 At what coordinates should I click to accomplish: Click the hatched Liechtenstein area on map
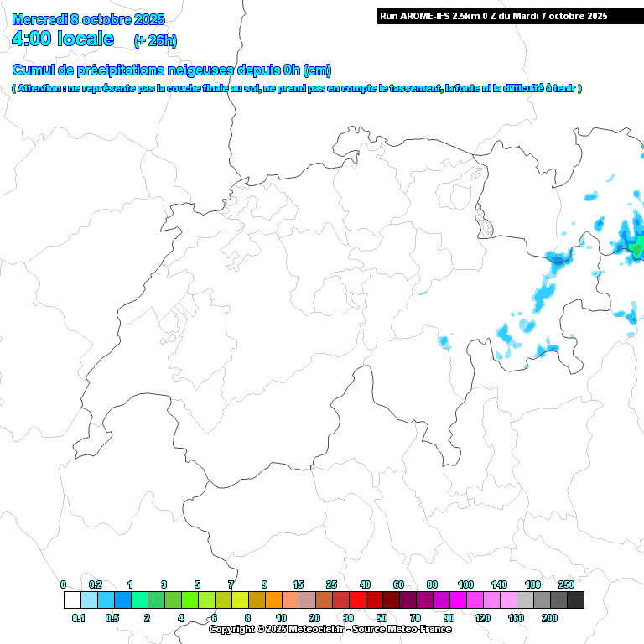coord(482,220)
